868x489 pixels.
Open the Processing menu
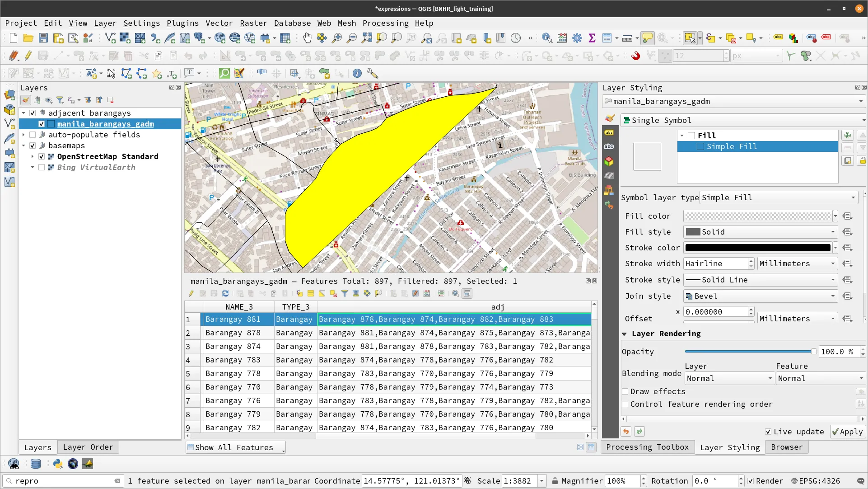385,23
